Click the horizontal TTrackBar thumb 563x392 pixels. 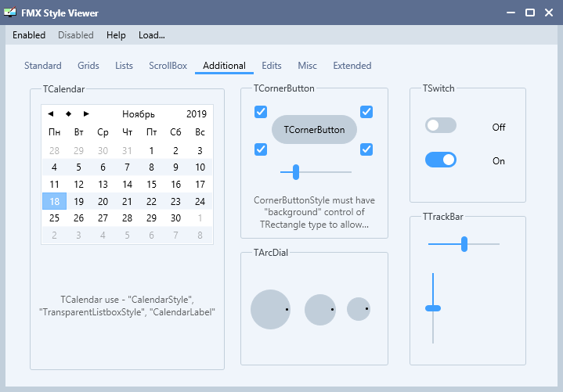[x=464, y=244]
